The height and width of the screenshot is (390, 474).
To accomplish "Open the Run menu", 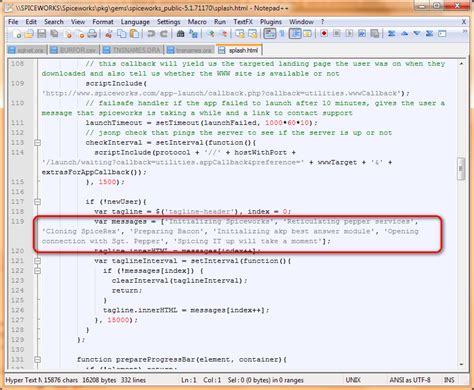I will point(220,22).
